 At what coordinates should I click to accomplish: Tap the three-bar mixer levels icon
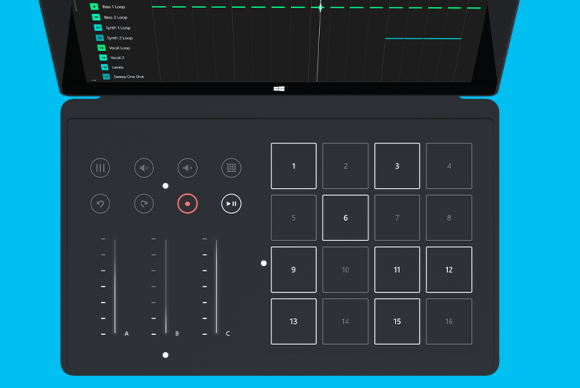[x=100, y=168]
